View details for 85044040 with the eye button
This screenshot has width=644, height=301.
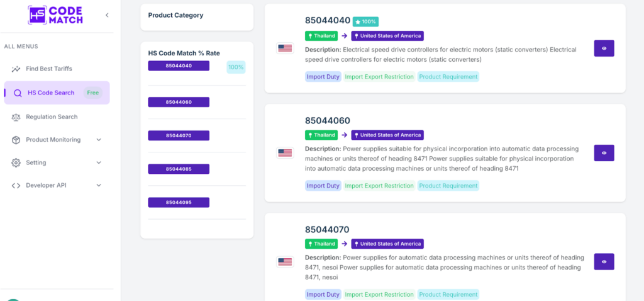coord(604,48)
